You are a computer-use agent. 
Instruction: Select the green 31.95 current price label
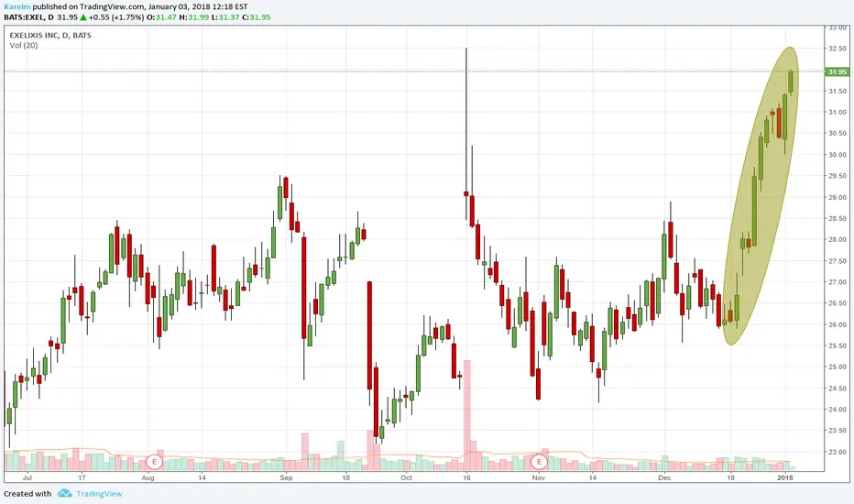coord(838,71)
